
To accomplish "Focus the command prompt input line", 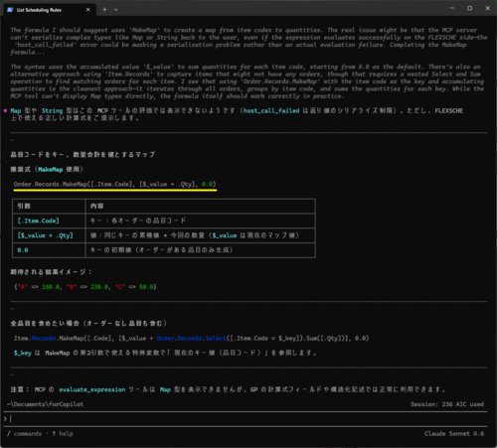I will click(x=247, y=419).
